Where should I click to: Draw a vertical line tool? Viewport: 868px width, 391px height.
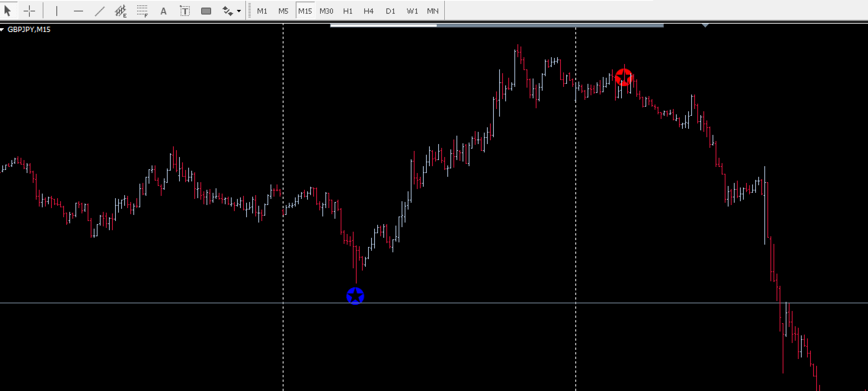[x=56, y=11]
